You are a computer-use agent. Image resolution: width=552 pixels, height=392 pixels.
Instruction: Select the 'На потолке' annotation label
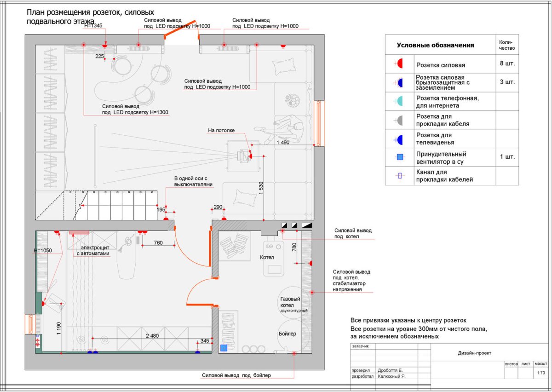click(221, 131)
